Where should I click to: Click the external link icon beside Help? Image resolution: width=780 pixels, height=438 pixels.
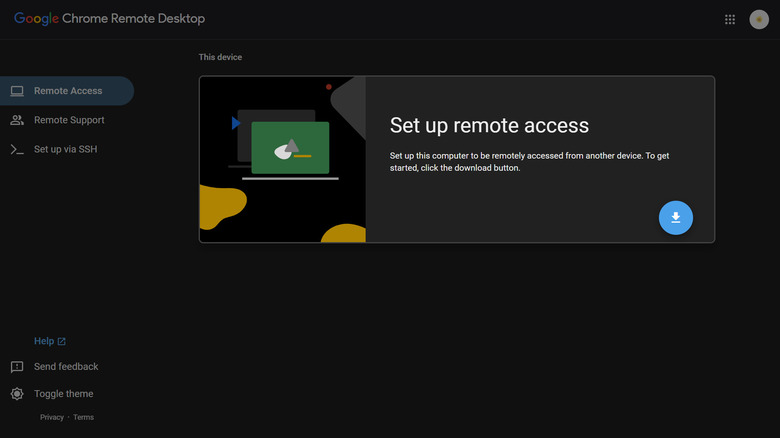pyautogui.click(x=62, y=341)
